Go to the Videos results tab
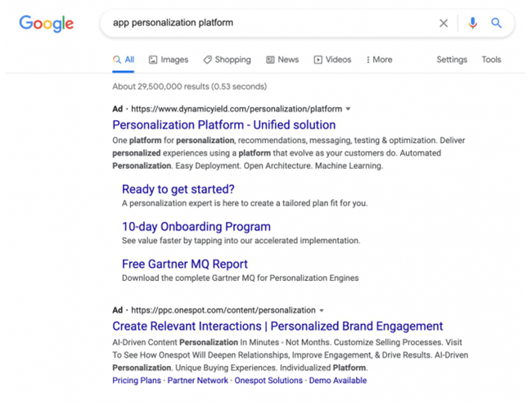This screenshot has height=402, width=532. pos(332,60)
